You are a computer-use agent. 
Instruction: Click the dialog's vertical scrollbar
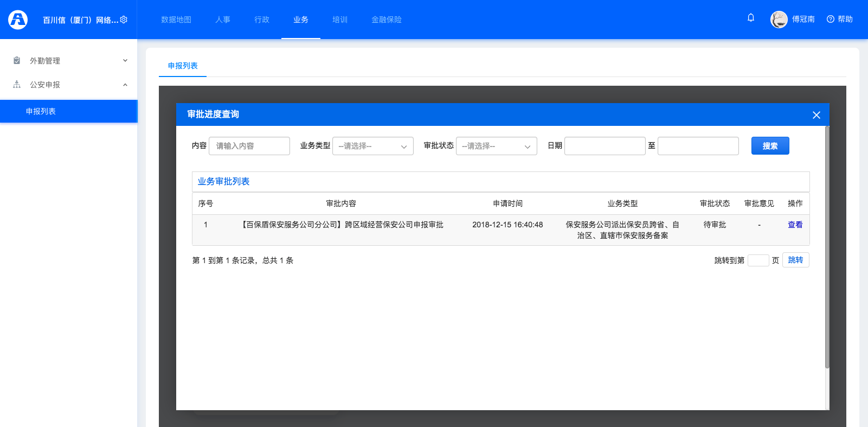[827, 247]
